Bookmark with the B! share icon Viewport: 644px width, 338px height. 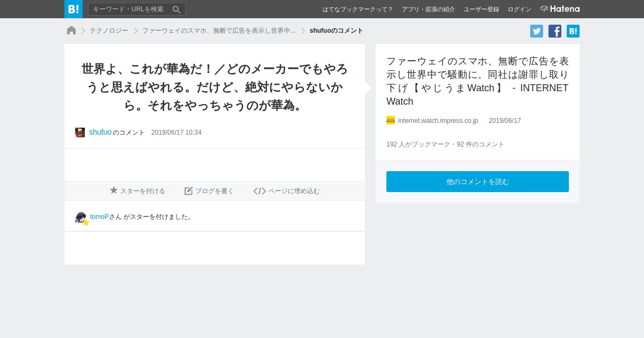[x=573, y=31]
